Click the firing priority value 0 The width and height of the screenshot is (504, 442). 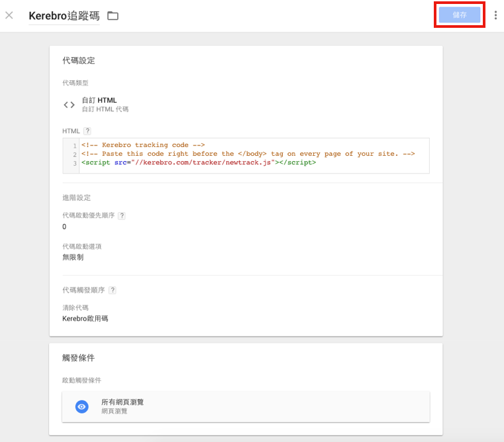64,227
